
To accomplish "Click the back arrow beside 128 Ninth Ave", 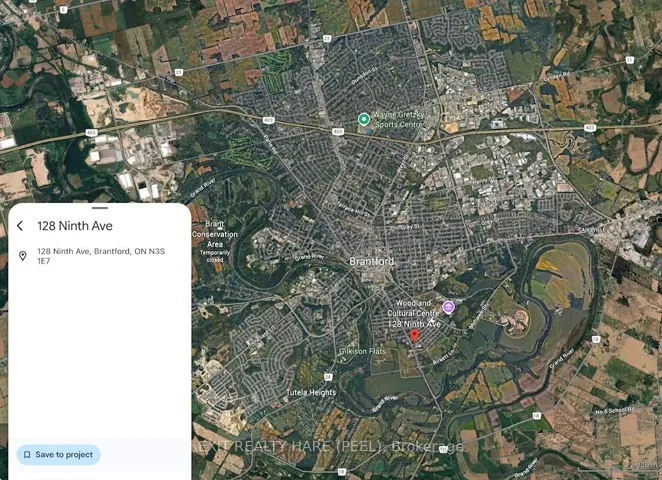I will (x=20, y=226).
